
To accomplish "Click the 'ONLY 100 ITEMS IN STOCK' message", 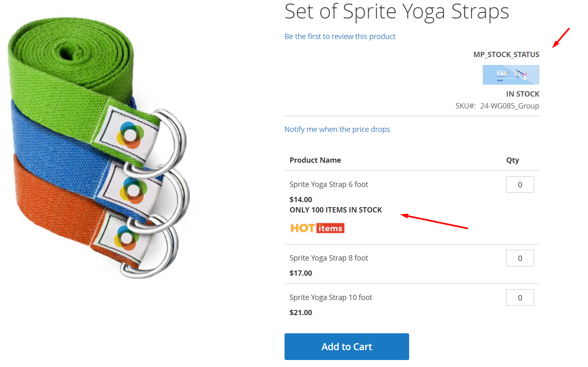I will [336, 210].
